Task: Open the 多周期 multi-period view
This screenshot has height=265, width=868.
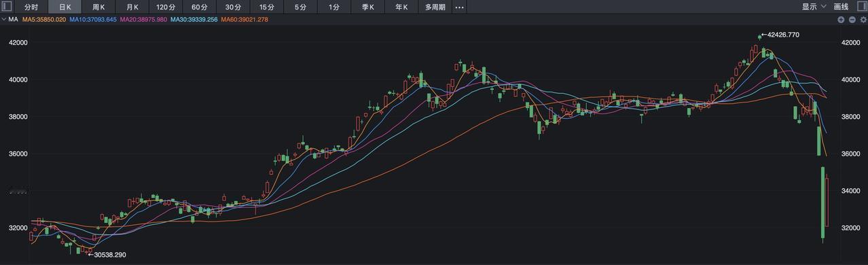Action: pyautogui.click(x=435, y=7)
